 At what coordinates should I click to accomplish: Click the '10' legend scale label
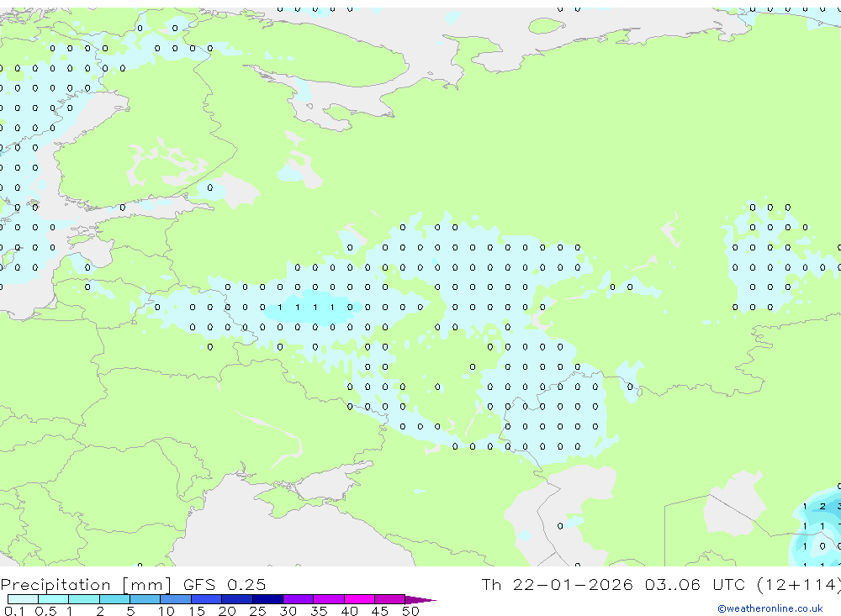coord(167,611)
